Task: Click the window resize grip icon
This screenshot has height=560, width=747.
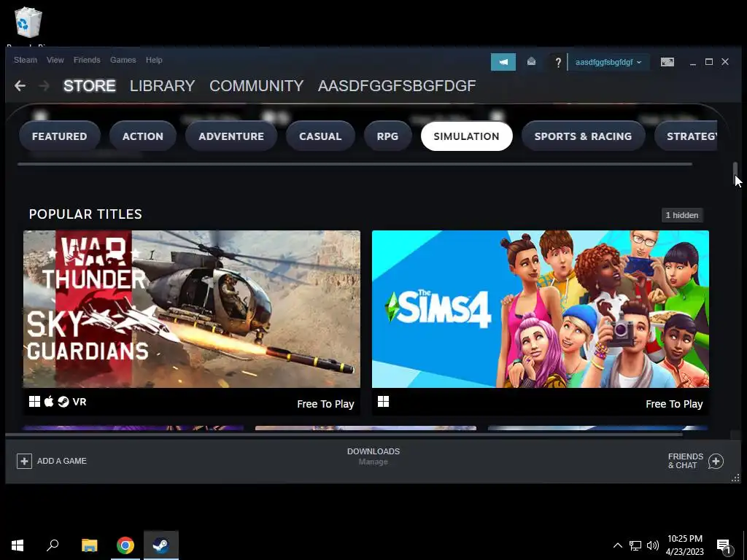Action: pos(735,478)
